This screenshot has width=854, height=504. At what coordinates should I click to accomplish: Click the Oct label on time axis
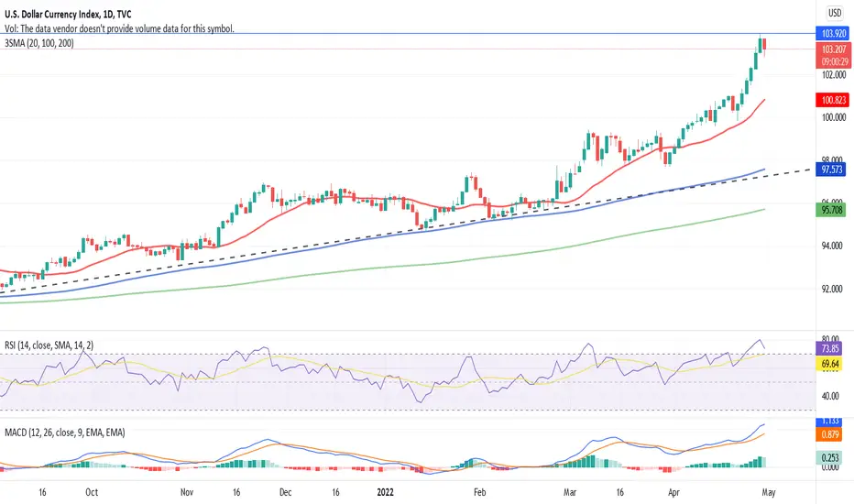92,492
